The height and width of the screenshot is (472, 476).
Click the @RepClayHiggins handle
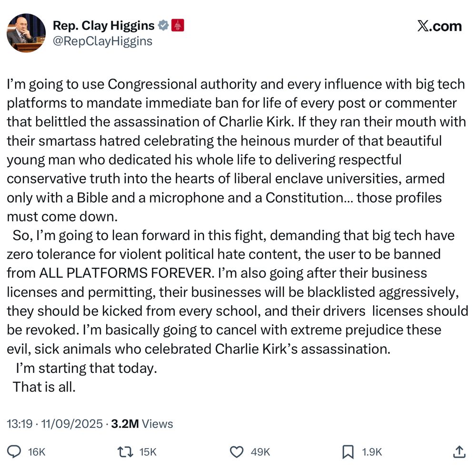102,41
